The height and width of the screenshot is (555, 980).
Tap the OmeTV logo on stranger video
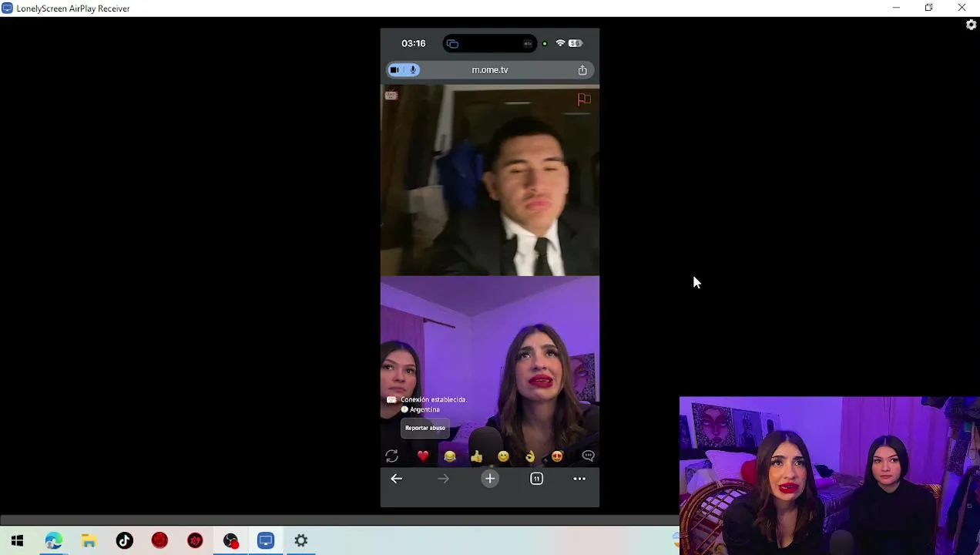(x=391, y=95)
